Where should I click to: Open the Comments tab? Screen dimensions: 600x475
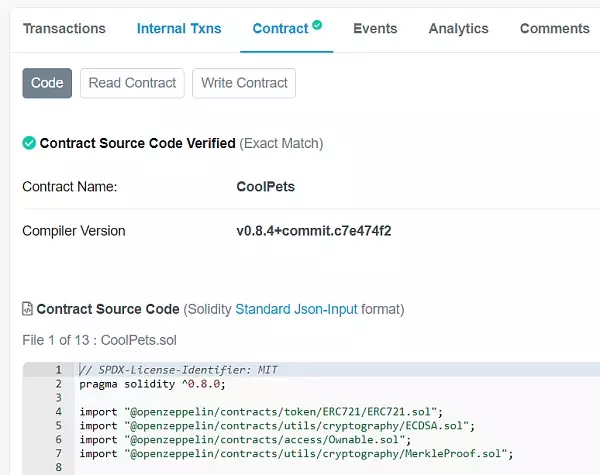coord(554,29)
